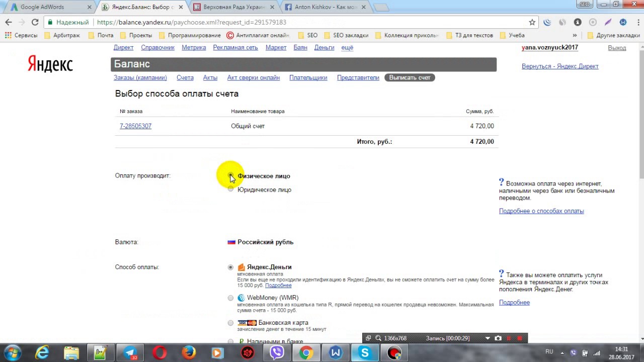This screenshot has height=362, width=644.
Task: Open Windows Explorer from the taskbar
Action: point(71,353)
